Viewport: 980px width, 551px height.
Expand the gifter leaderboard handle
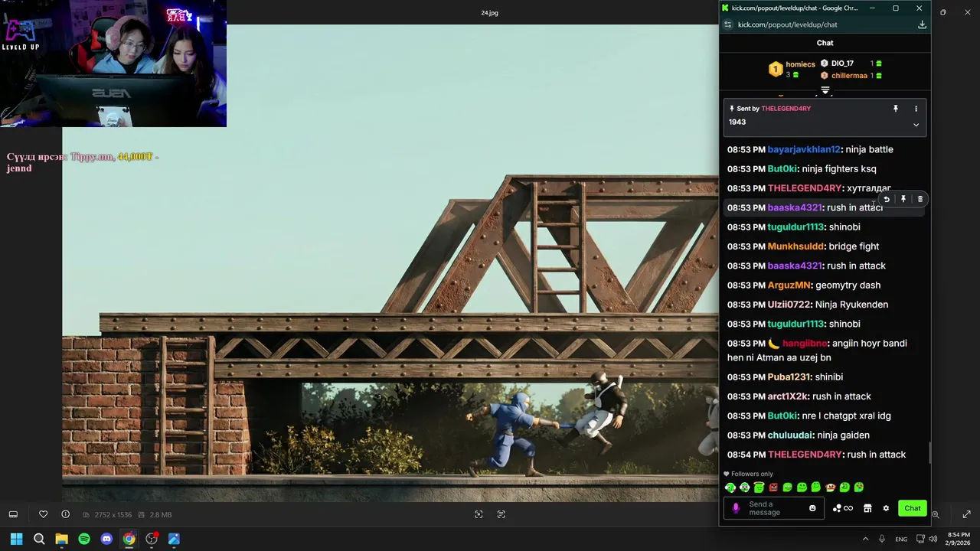click(x=825, y=90)
